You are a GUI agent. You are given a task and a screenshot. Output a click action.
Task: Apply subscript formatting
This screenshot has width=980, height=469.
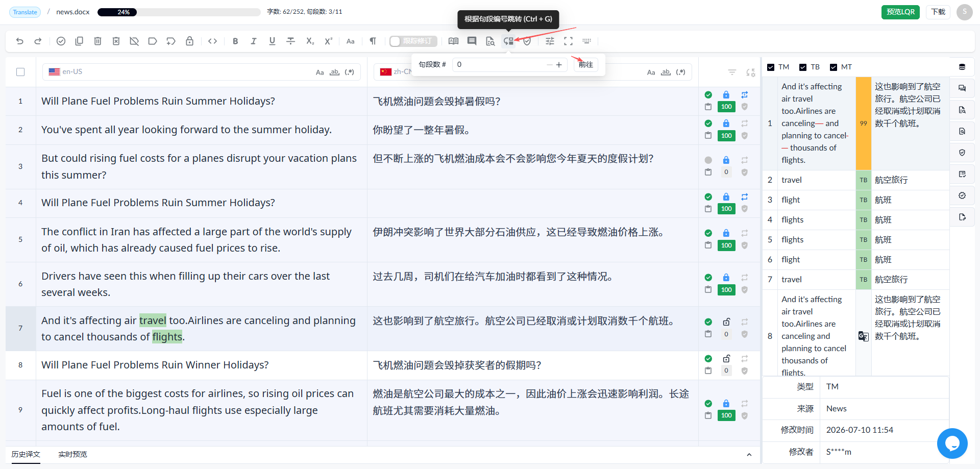click(x=310, y=41)
